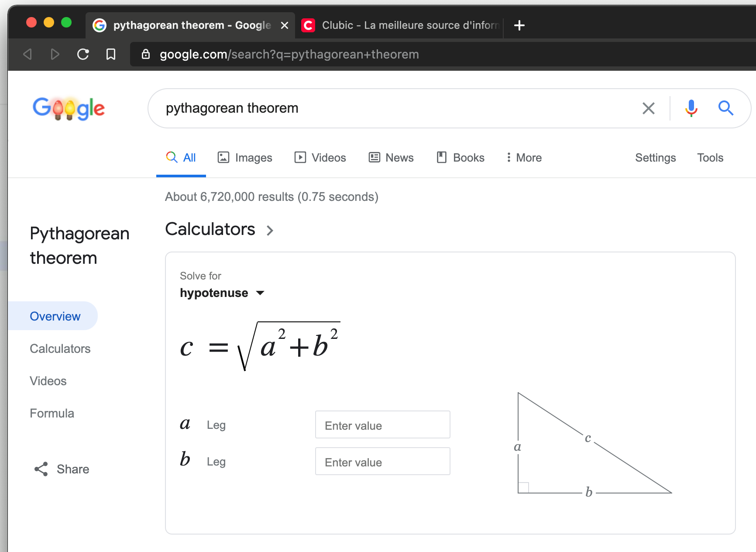Expand the Calculators section chevron
The height and width of the screenshot is (552, 756).
click(x=270, y=230)
